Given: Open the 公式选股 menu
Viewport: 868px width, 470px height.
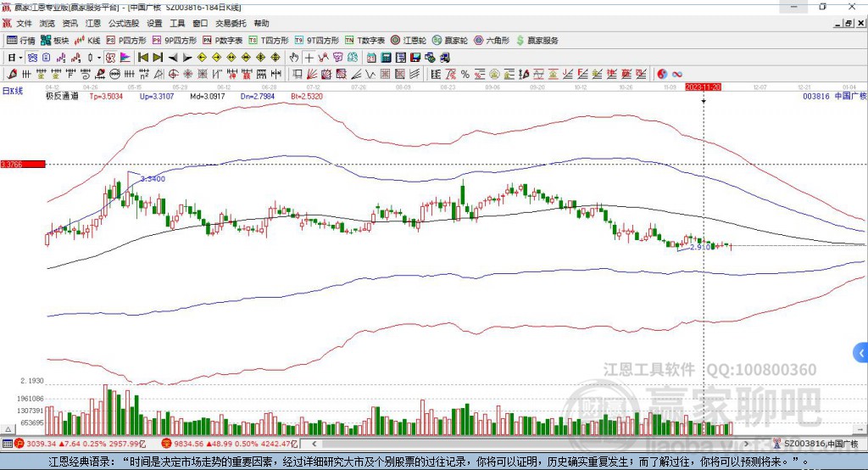Looking at the screenshot, I should point(124,23).
